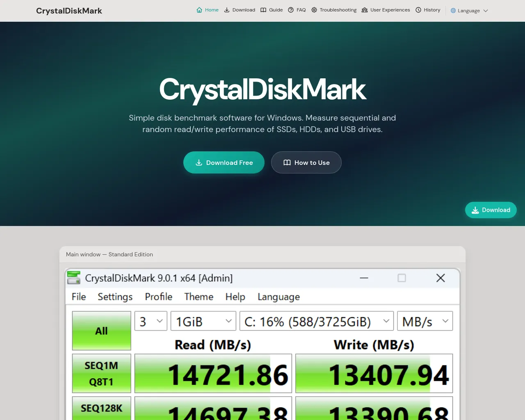This screenshot has width=525, height=420.
Task: Click the Write (MB/s) column header
Action: (374, 345)
